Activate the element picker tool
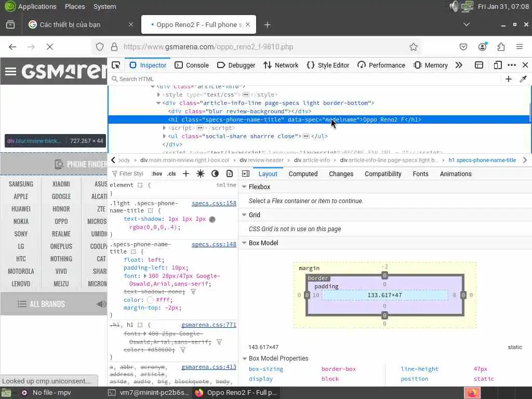 116,65
